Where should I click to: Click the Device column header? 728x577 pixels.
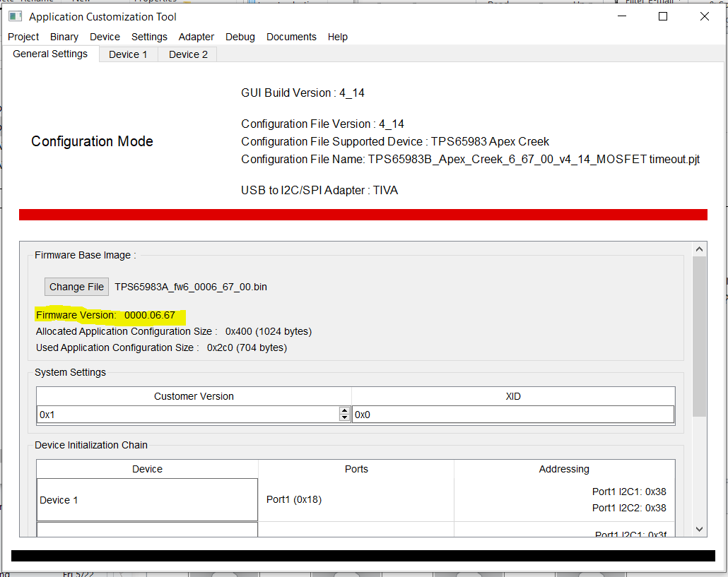click(x=147, y=469)
